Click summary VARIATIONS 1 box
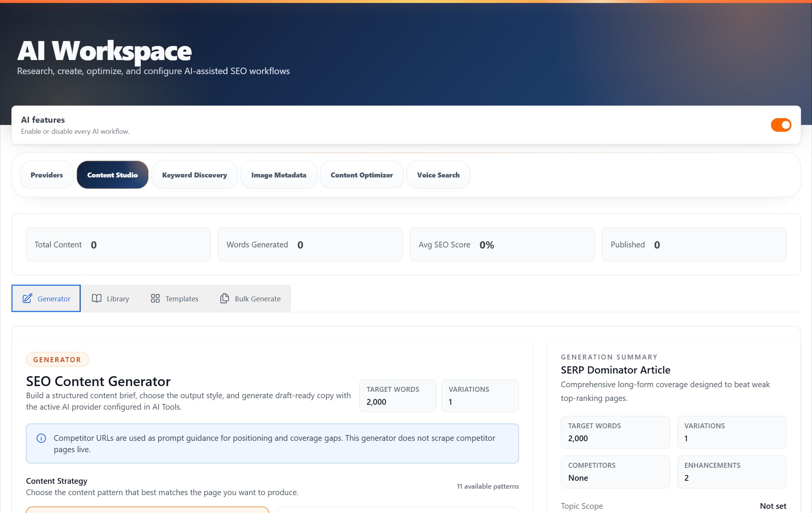This screenshot has height=513, width=812. click(x=732, y=432)
